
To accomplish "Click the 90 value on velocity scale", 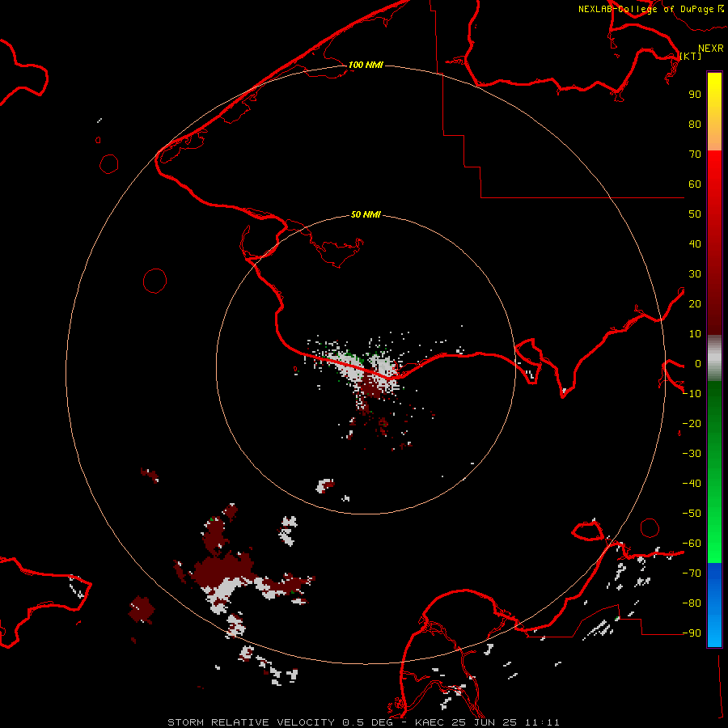I will (695, 95).
